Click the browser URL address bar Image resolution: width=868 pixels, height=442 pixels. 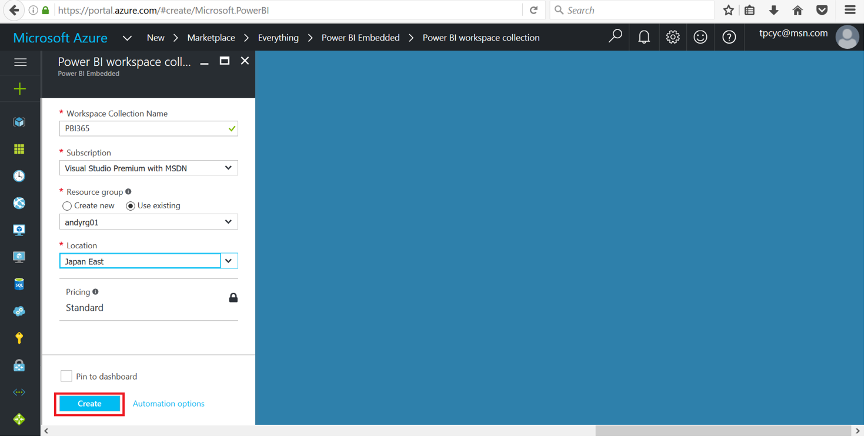coord(288,10)
